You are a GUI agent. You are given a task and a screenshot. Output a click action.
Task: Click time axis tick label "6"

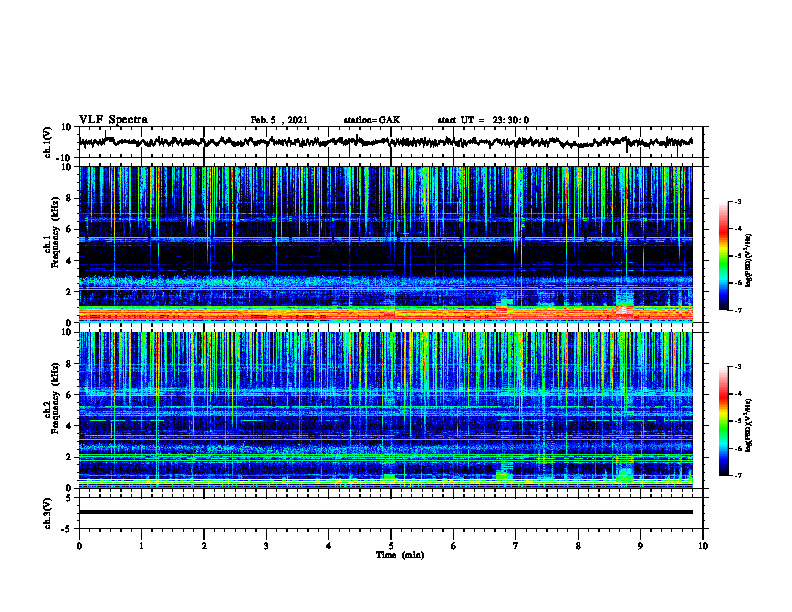pos(454,546)
